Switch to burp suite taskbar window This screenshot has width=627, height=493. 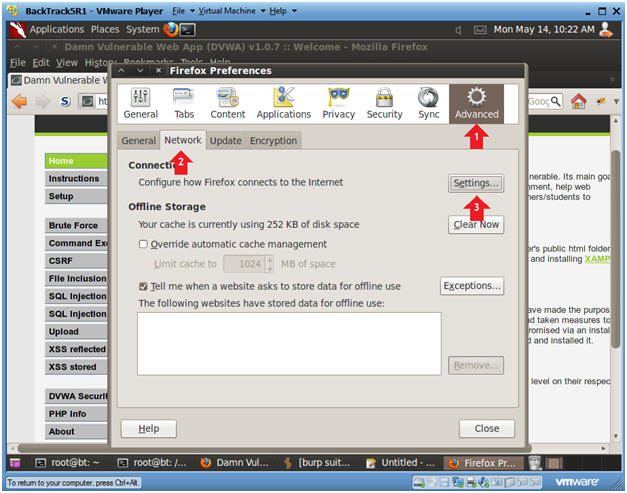(x=317, y=463)
